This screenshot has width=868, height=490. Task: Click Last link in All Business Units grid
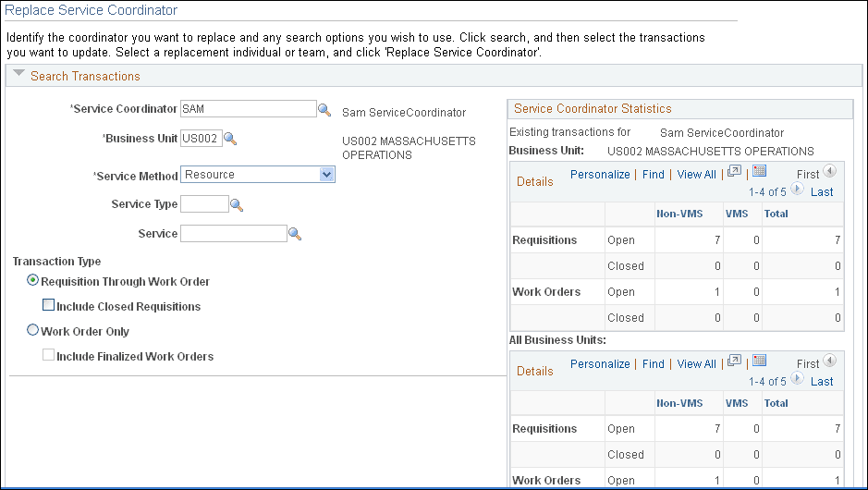coord(822,382)
